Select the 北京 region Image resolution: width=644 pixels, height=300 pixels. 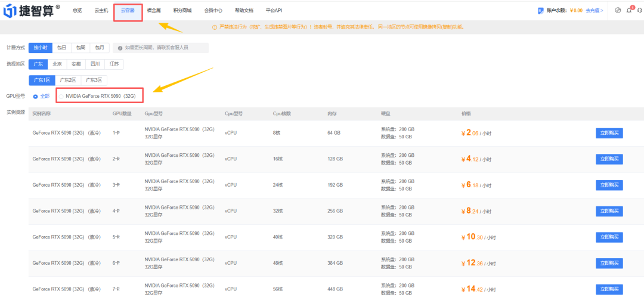[57, 64]
